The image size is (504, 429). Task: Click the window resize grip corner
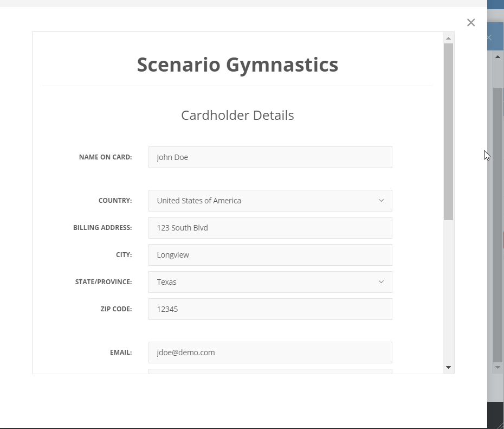(x=499, y=424)
